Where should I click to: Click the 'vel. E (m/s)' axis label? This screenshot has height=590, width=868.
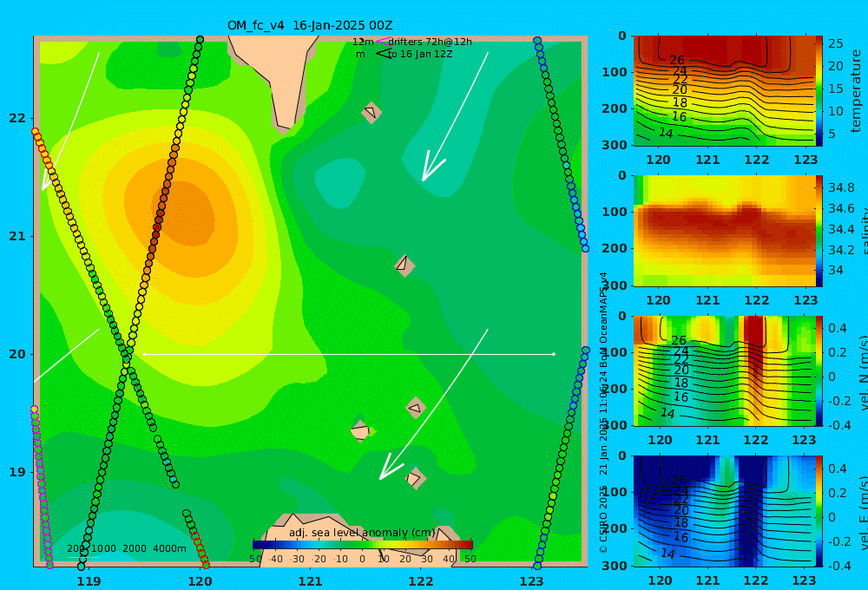click(x=863, y=513)
